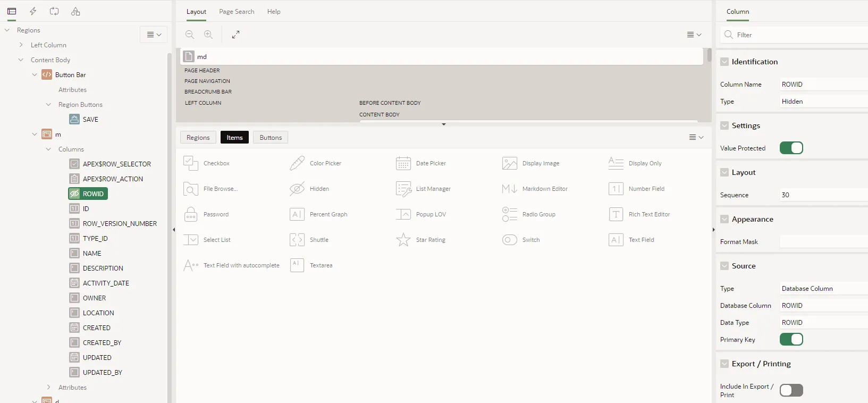This screenshot has height=403, width=868.
Task: Select the Markdown Editor item type
Action: coord(535,189)
